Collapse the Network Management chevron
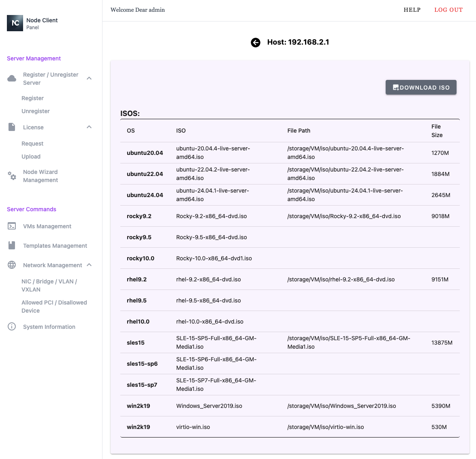Image resolution: width=476 pixels, height=459 pixels. pos(89,265)
